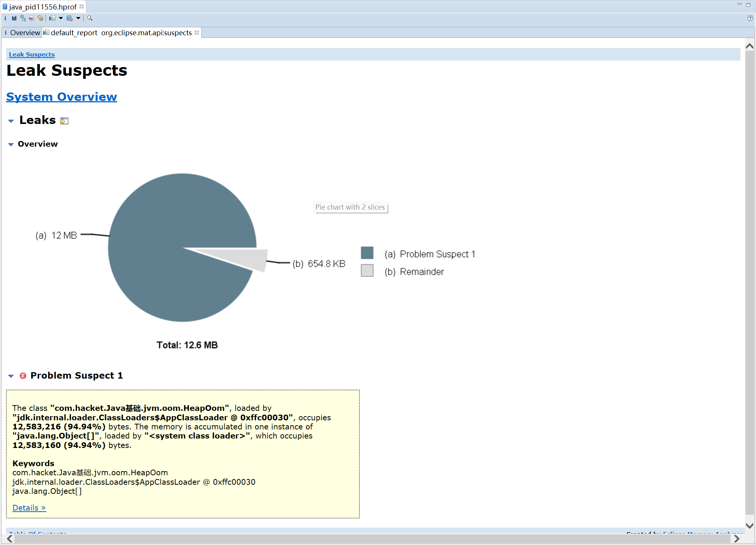The height and width of the screenshot is (545, 756).
Task: Open the Details link for Suspect 1
Action: (29, 508)
